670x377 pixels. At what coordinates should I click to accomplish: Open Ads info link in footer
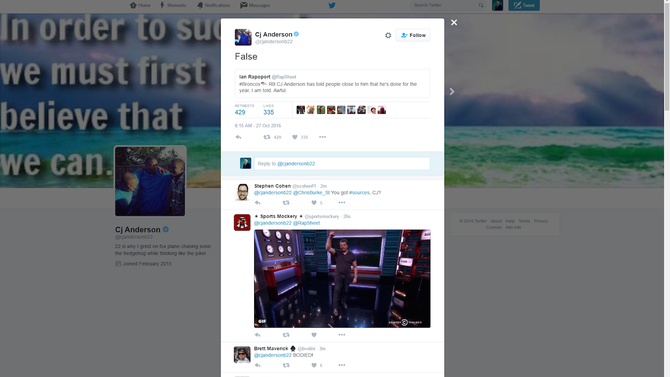click(513, 227)
